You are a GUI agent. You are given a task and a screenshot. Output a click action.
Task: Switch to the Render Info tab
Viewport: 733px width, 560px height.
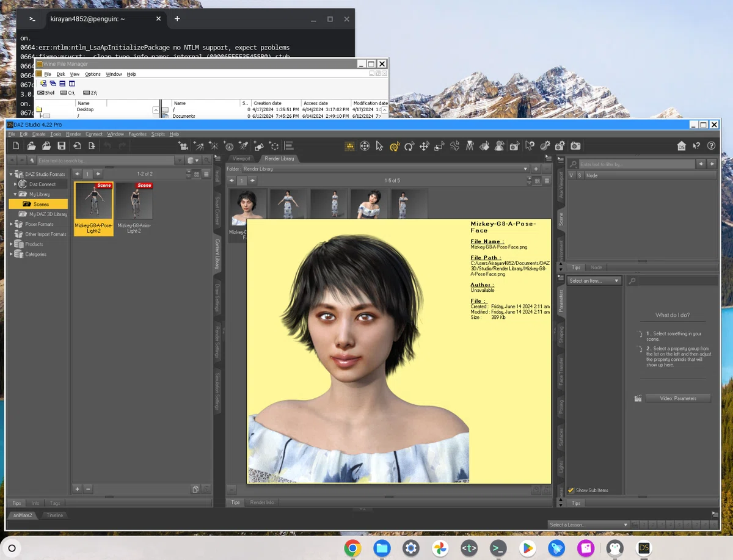pos(262,503)
